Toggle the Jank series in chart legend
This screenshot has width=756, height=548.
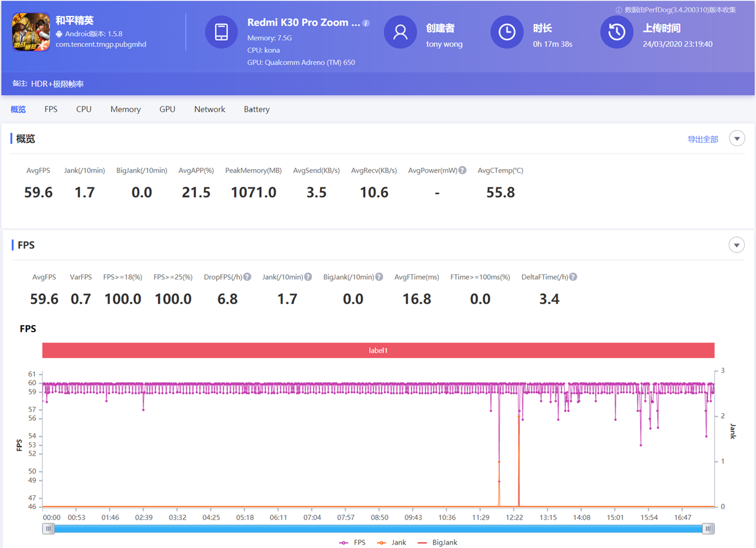tap(392, 542)
